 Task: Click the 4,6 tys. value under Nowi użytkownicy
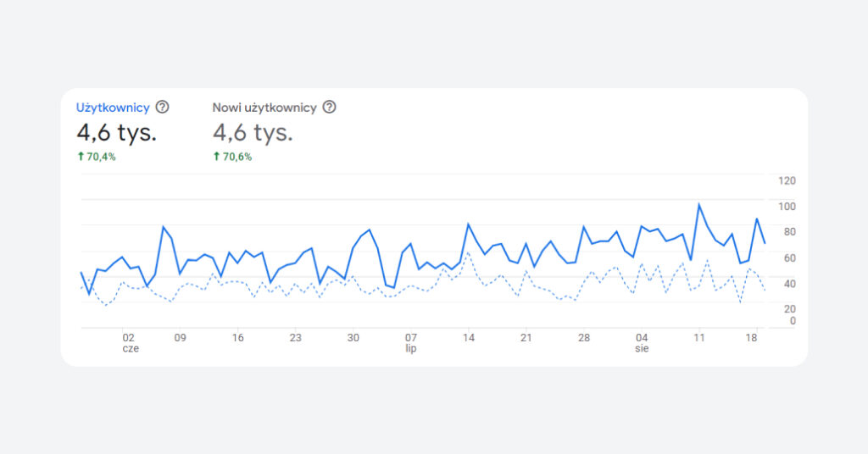(253, 133)
